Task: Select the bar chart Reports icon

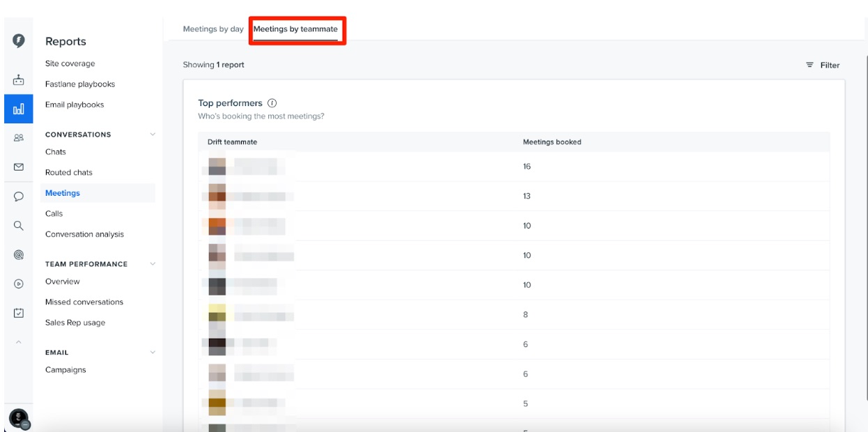Action: pos(19,109)
